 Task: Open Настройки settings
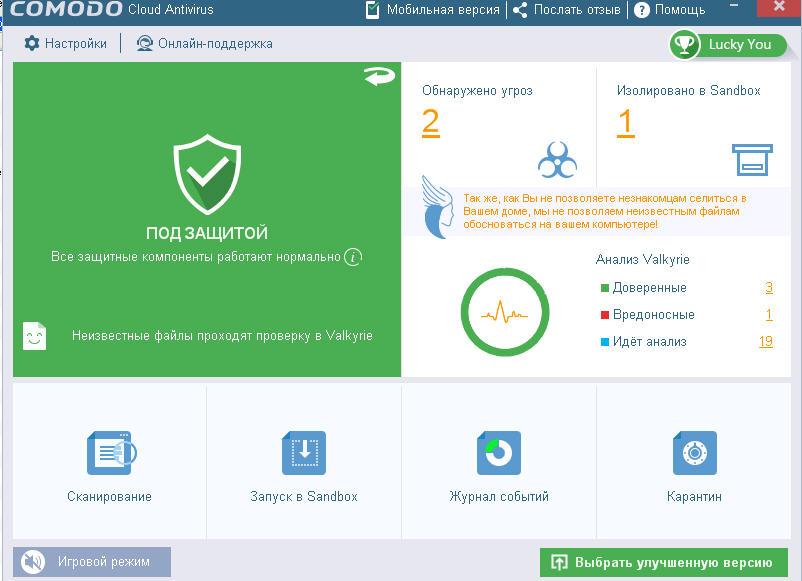click(66, 43)
